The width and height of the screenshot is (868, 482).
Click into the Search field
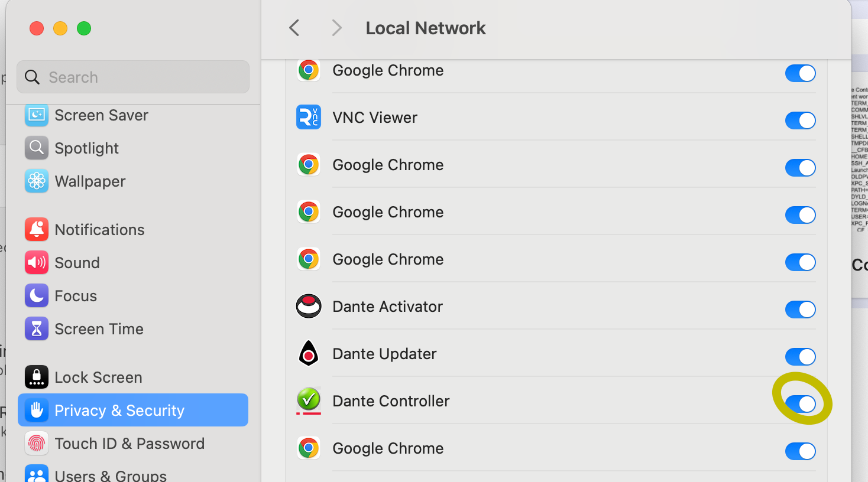coord(133,77)
